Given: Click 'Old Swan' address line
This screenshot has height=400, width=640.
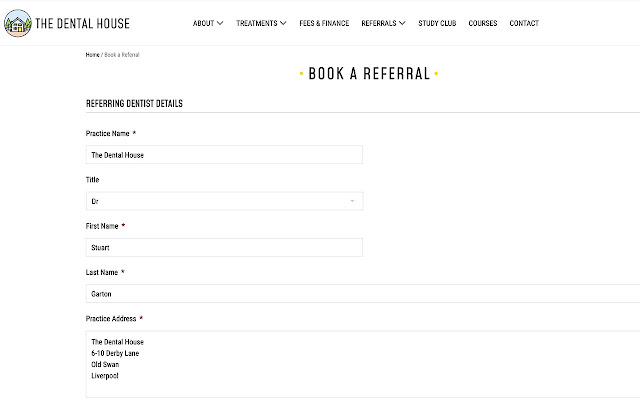Looking at the screenshot, I should click(105, 364).
